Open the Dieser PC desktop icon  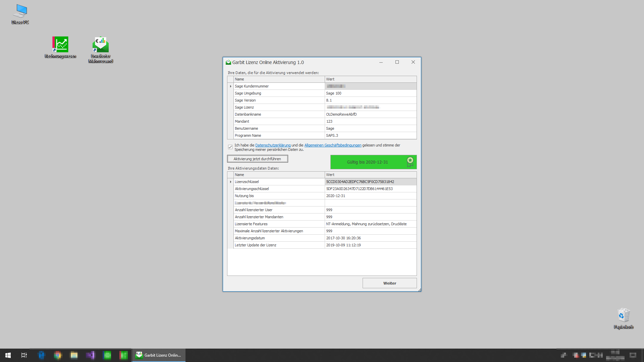click(x=20, y=11)
